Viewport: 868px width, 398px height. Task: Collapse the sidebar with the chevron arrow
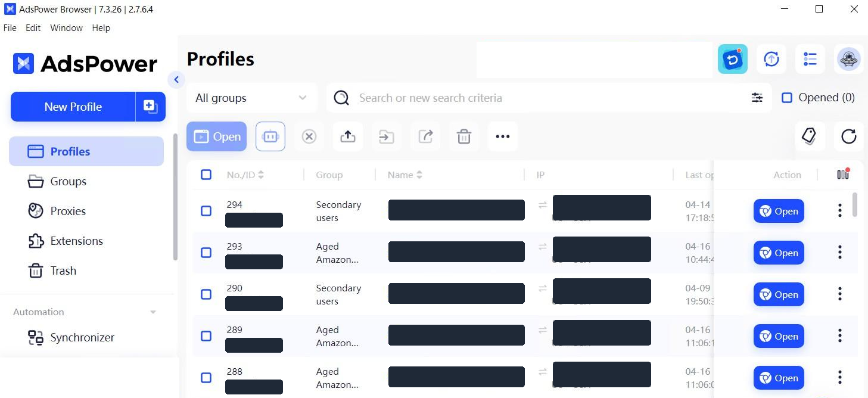[x=176, y=79]
